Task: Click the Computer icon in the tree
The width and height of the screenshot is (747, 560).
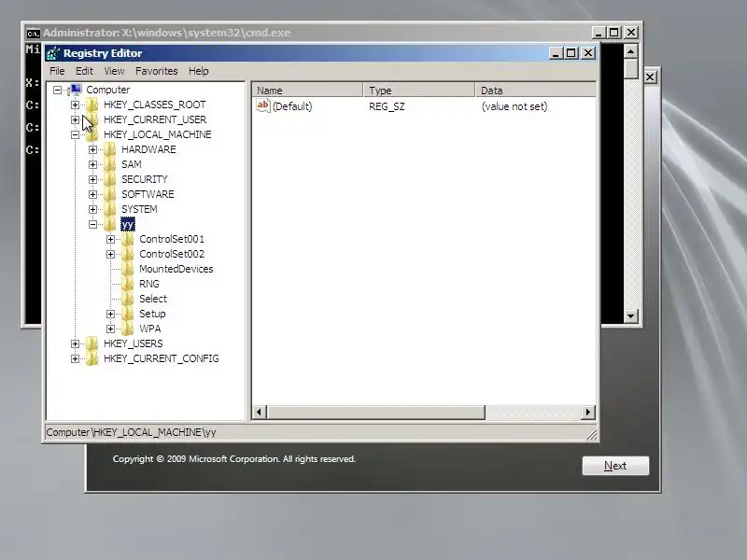Action: (76, 90)
